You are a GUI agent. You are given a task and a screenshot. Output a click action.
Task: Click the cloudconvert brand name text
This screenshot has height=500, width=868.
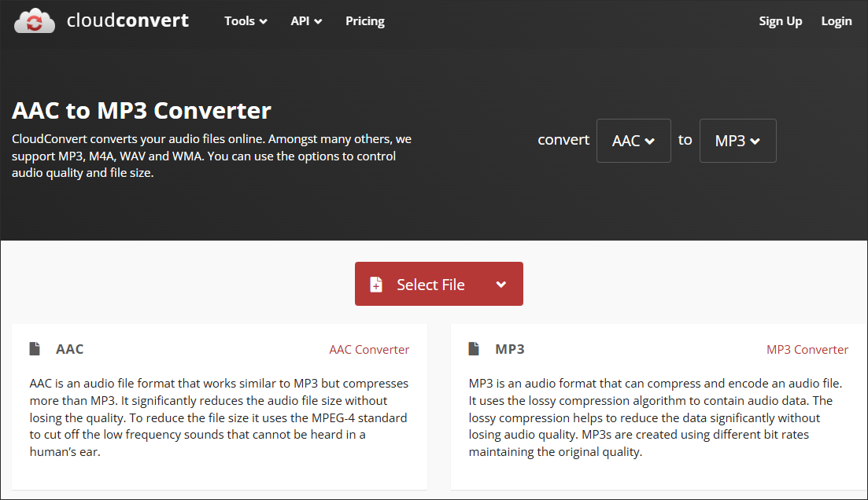(x=127, y=20)
